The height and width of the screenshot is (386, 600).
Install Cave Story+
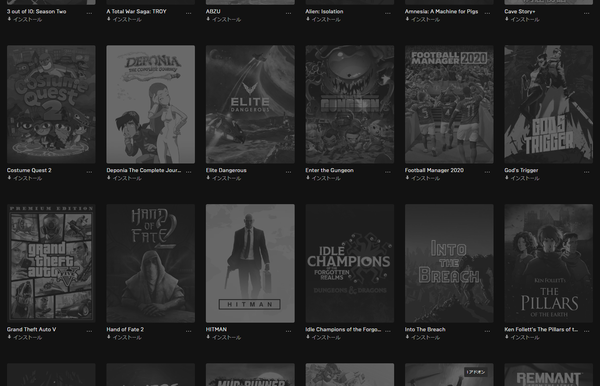tap(522, 20)
